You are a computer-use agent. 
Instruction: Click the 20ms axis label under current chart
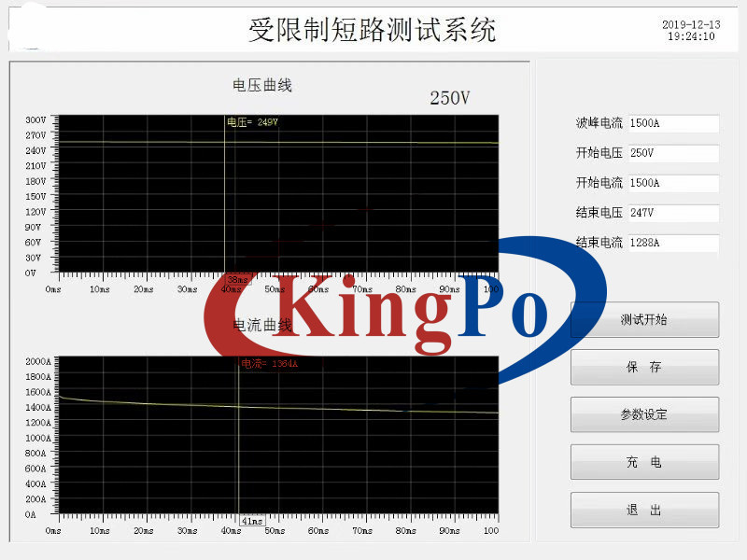144,531
